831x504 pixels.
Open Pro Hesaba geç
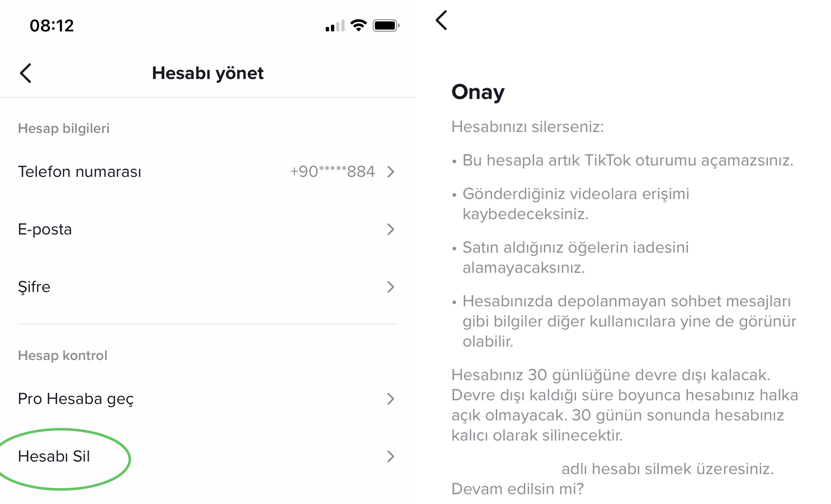pyautogui.click(x=76, y=399)
